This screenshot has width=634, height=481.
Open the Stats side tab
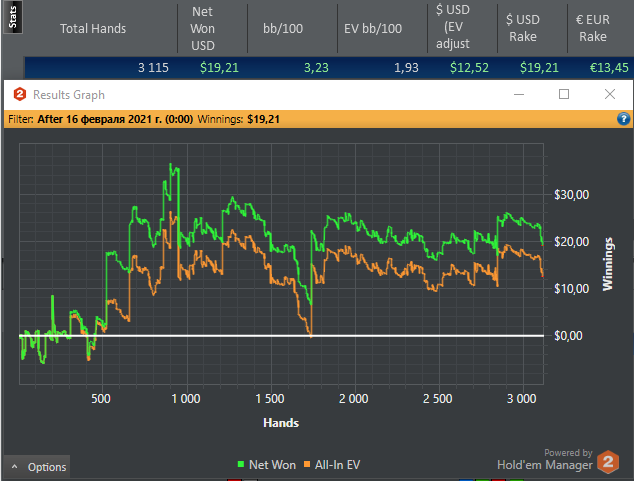(x=13, y=17)
